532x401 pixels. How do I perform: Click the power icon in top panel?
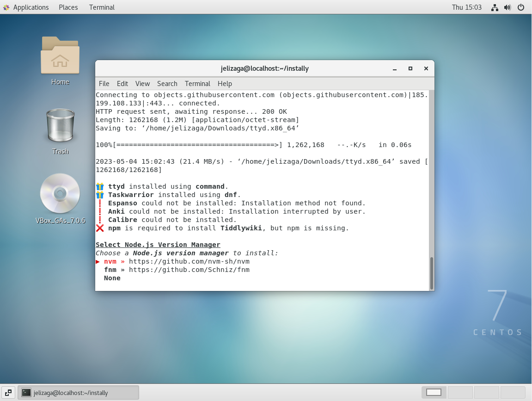pyautogui.click(x=521, y=7)
